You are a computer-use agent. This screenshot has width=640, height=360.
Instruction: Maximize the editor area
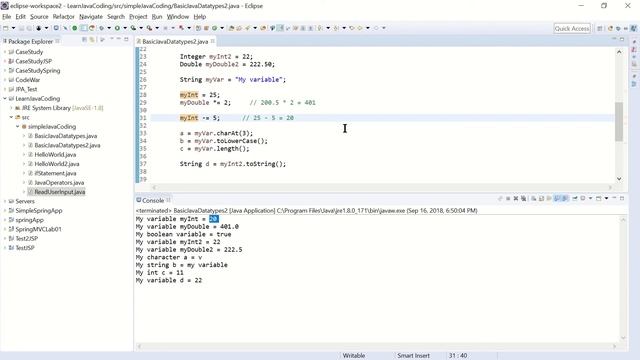tap(622, 39)
